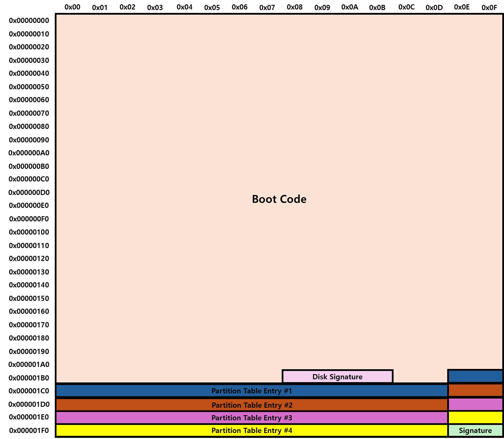Select the 0x000001A0 row offset label
This screenshot has width=504, height=439.
[x=29, y=365]
